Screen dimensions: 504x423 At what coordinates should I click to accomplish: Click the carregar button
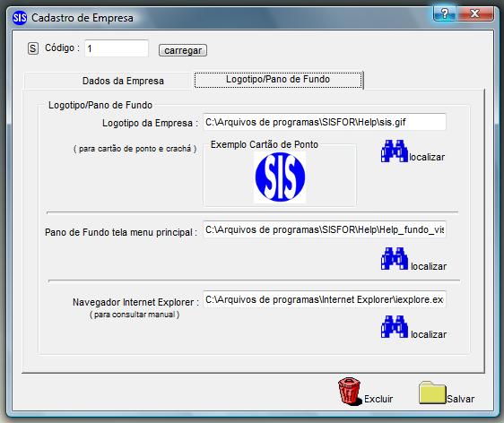pos(183,50)
